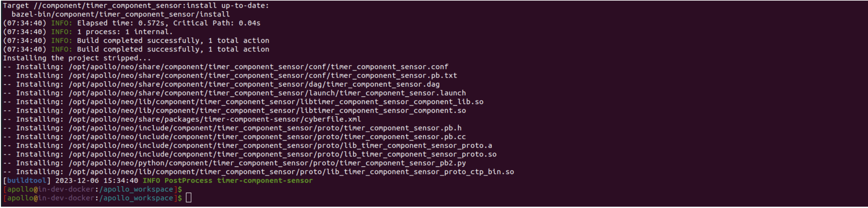Click the lib_timer_component_sensor_proto.so line
The width and height of the screenshot is (868, 208).
(x=250, y=154)
